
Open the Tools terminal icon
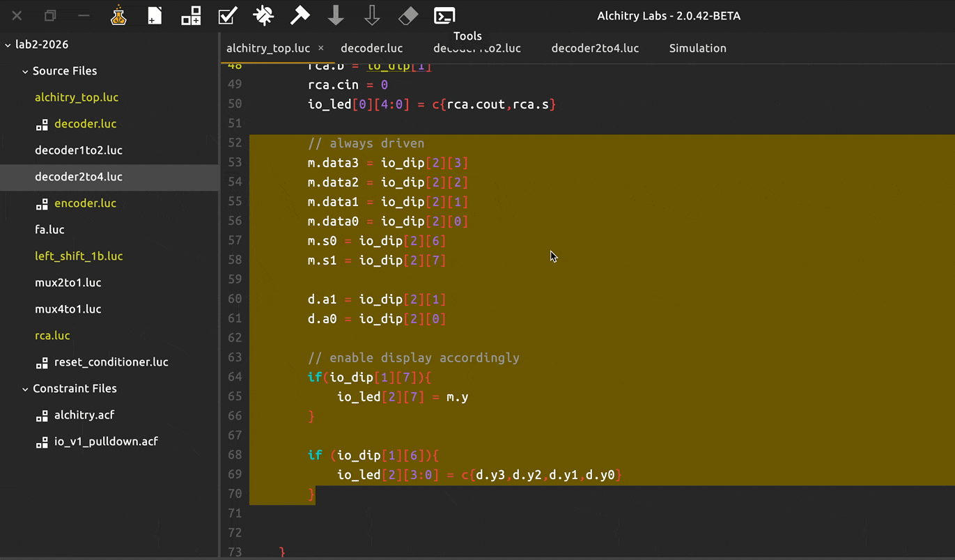(x=444, y=16)
